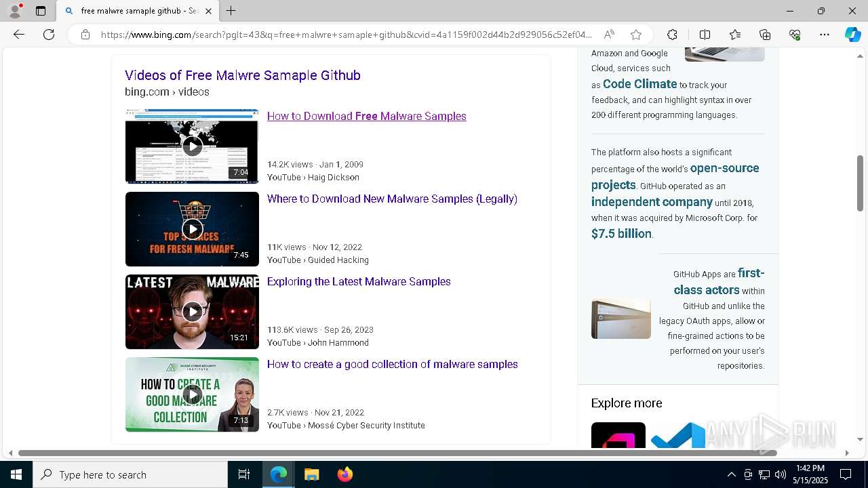Click YouTube › John Hammond source text
Viewport: 868px width, 488px height.
tap(318, 342)
